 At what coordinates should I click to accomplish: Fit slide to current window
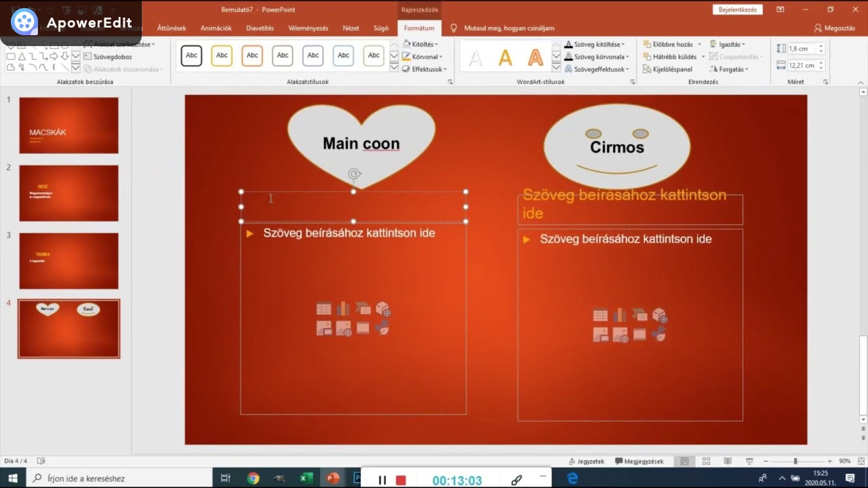click(x=861, y=461)
